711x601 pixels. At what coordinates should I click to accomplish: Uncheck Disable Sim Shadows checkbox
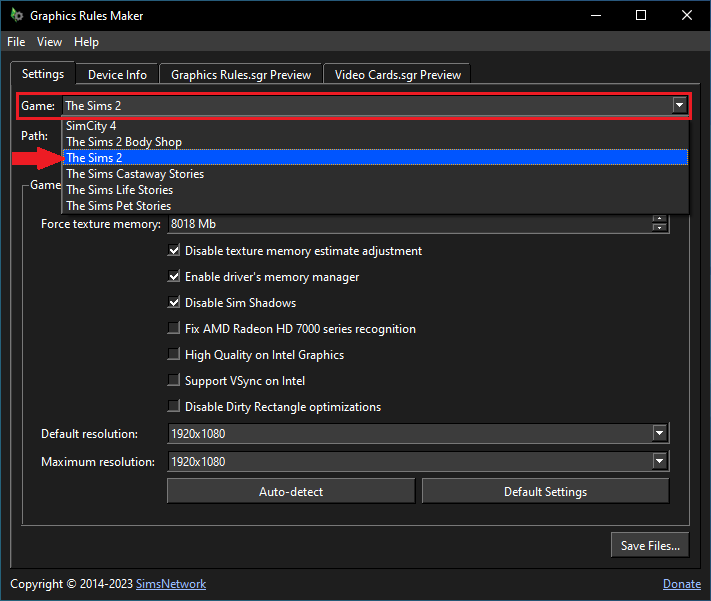(x=174, y=303)
